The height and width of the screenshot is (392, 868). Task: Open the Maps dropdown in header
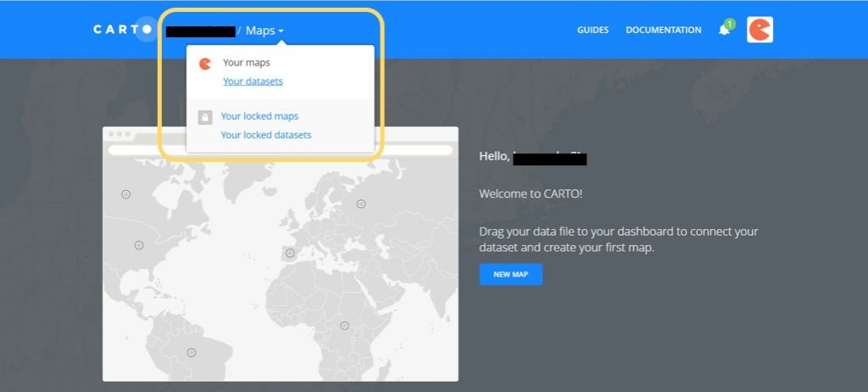coord(264,31)
